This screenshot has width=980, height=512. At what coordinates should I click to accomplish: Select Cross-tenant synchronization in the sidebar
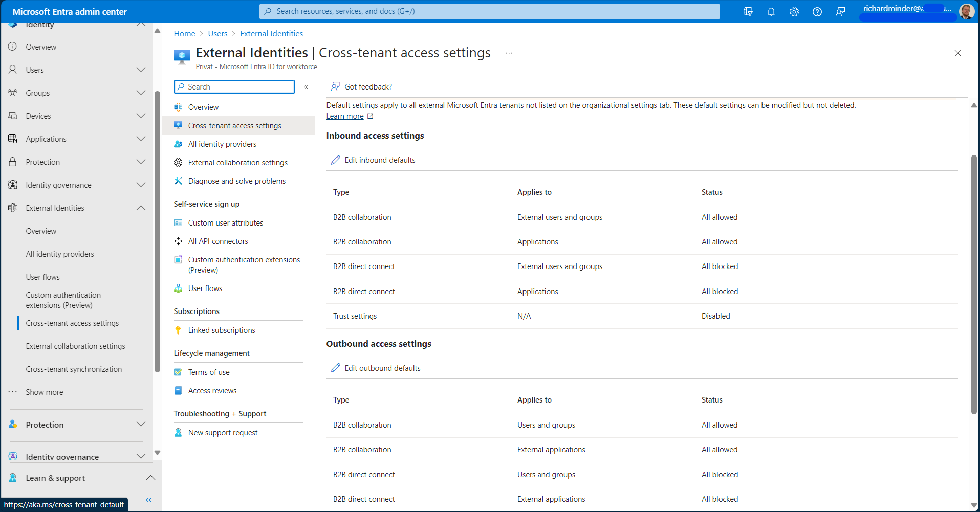point(74,369)
